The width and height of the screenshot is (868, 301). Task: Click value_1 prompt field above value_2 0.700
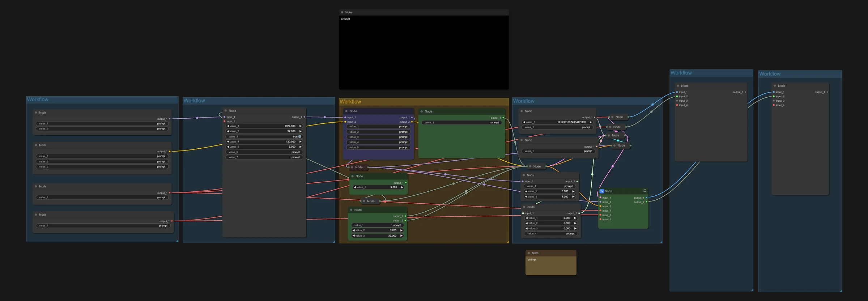pyautogui.click(x=378, y=225)
